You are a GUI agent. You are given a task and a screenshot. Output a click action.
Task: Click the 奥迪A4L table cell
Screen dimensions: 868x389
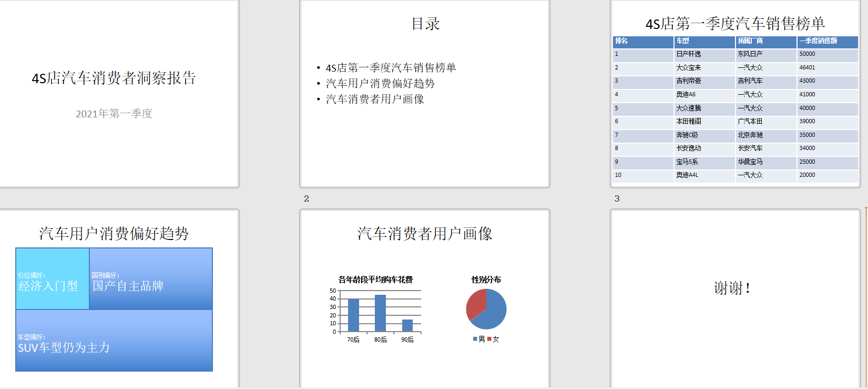click(704, 175)
